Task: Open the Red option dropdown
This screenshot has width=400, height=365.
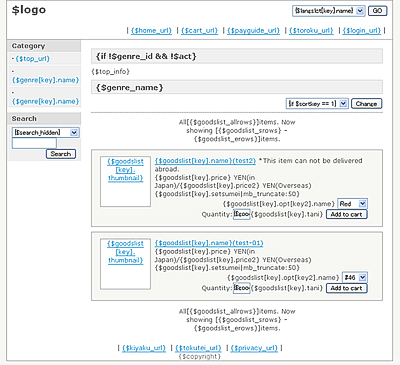Action: tap(353, 204)
